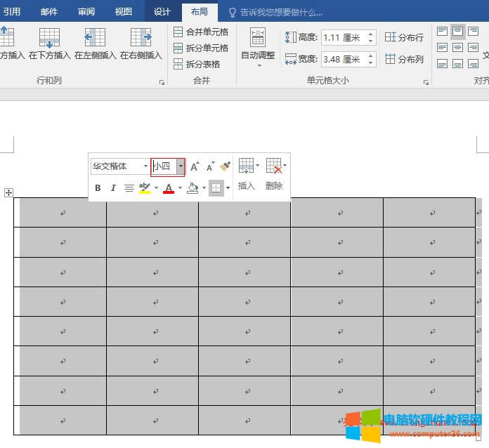Toggle bold formatting in mini toolbar
The height and width of the screenshot is (448, 489).
click(x=98, y=188)
